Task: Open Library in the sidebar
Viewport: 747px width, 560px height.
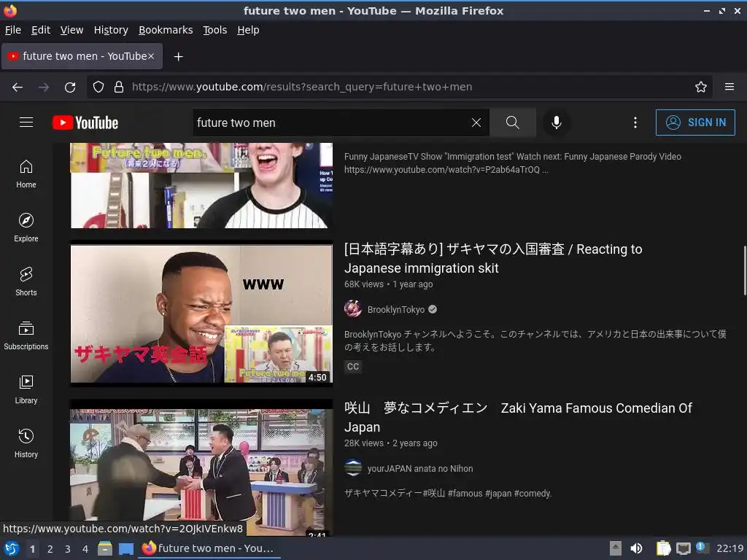Action: [x=26, y=389]
